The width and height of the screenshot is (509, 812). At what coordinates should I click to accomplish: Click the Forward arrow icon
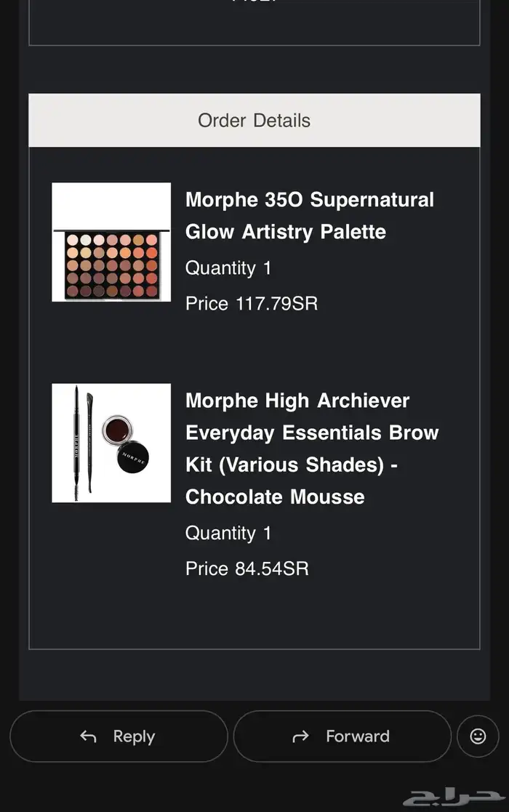click(300, 736)
